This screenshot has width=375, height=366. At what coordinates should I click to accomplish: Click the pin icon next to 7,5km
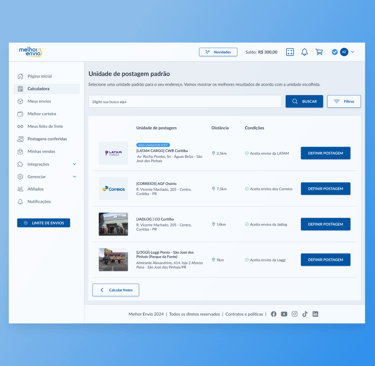pos(213,189)
